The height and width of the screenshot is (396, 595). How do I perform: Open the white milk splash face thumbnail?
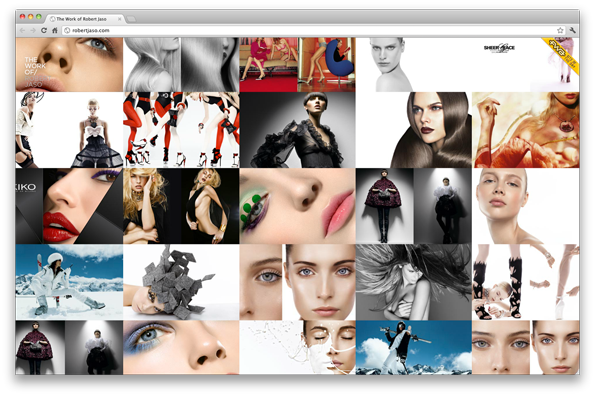(x=298, y=347)
